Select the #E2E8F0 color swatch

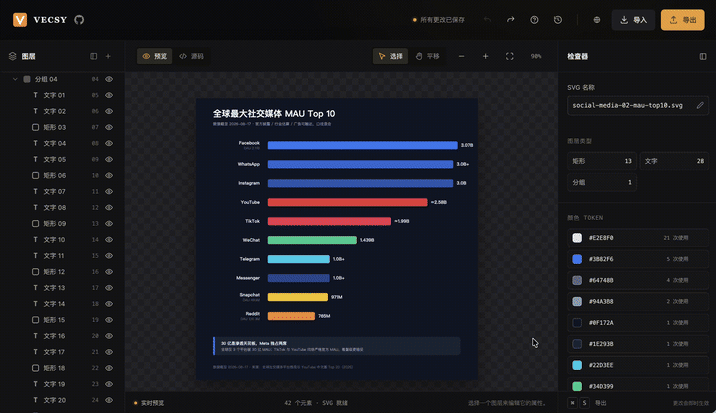tap(577, 238)
